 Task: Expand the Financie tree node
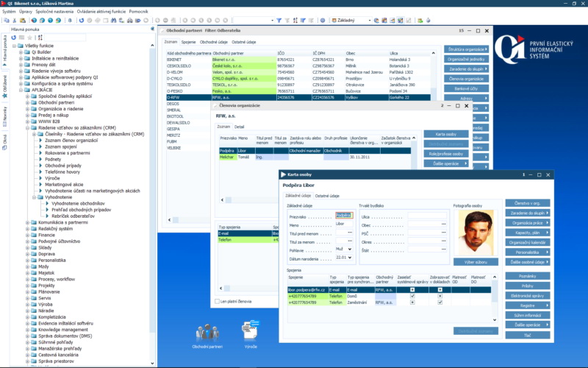(x=27, y=235)
